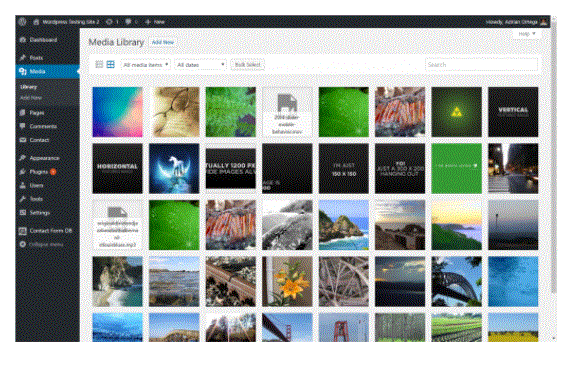Open the All media items dropdown

[x=145, y=65]
